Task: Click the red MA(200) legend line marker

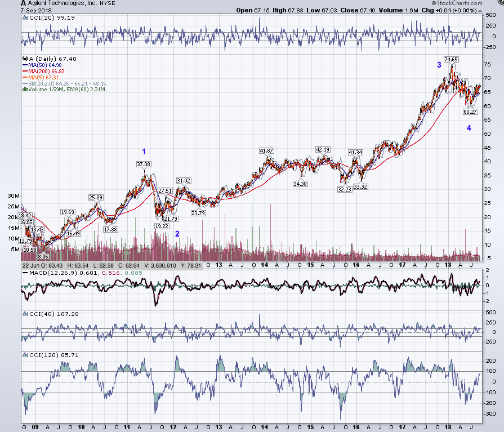Action: tap(25, 72)
